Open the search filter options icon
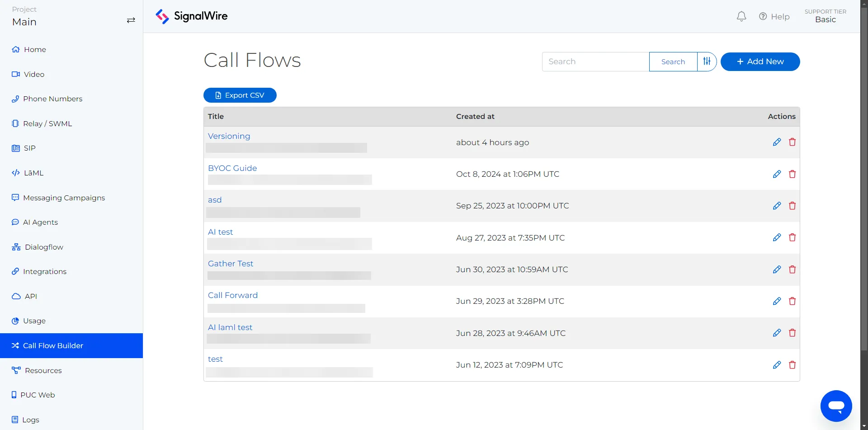Image resolution: width=868 pixels, height=430 pixels. click(707, 61)
